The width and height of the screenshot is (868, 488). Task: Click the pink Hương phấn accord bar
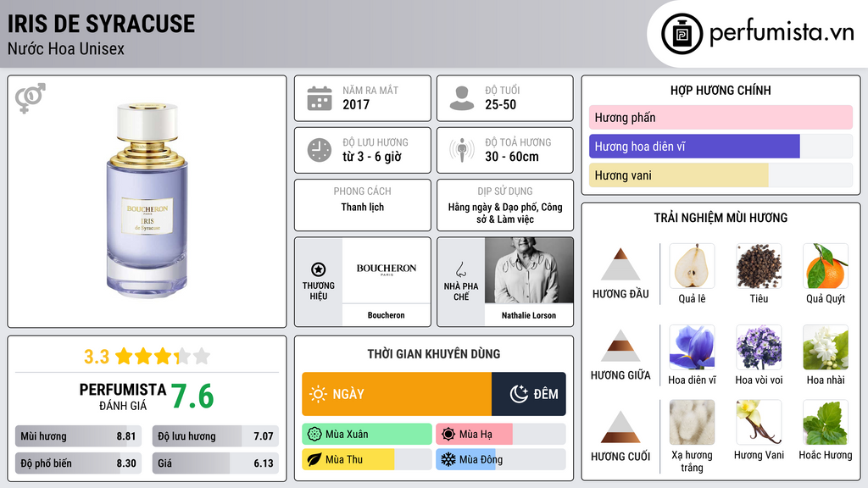[x=721, y=117]
